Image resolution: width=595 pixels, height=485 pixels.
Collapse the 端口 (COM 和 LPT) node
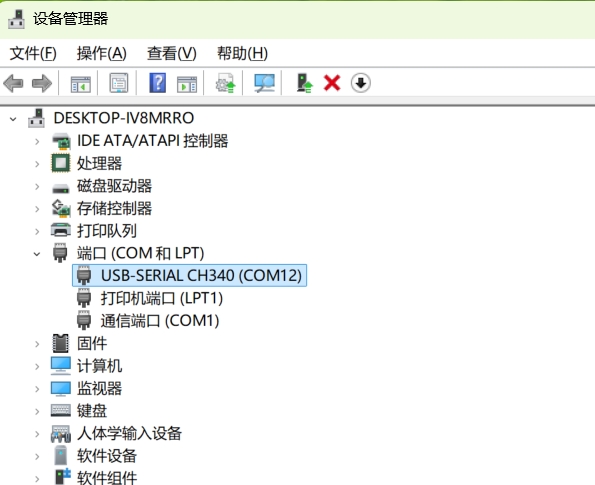pos(37,254)
